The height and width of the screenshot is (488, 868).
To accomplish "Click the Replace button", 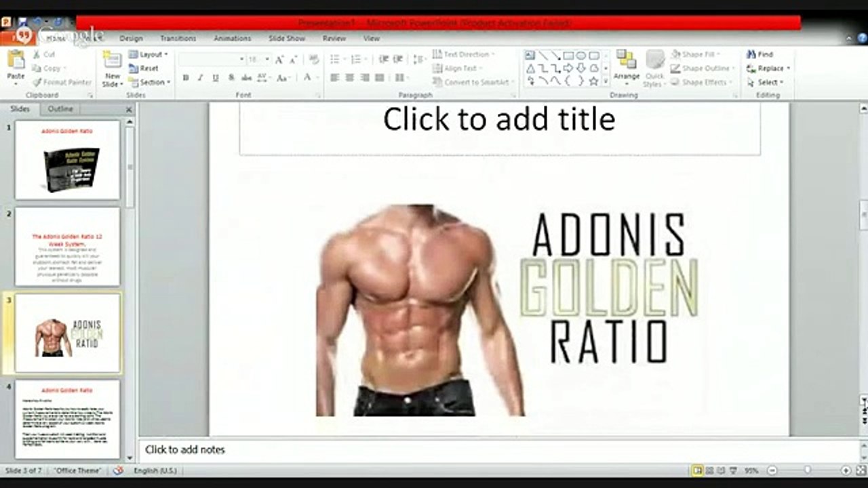I will pyautogui.click(x=768, y=68).
